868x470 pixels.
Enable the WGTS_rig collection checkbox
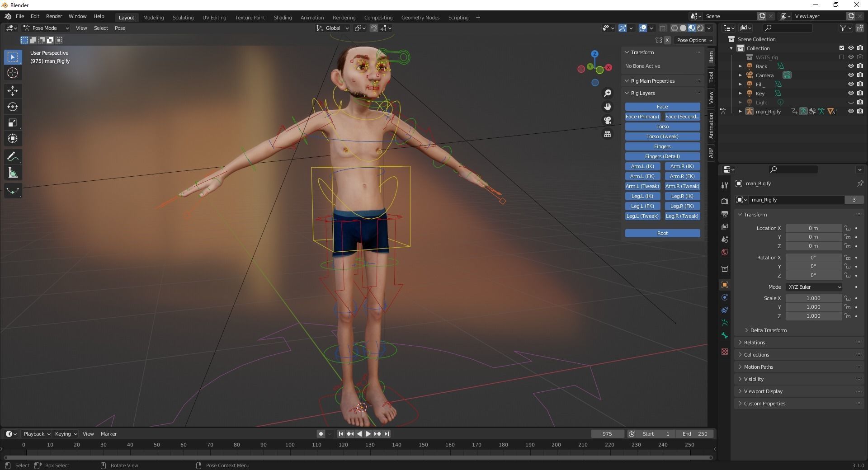[841, 57]
